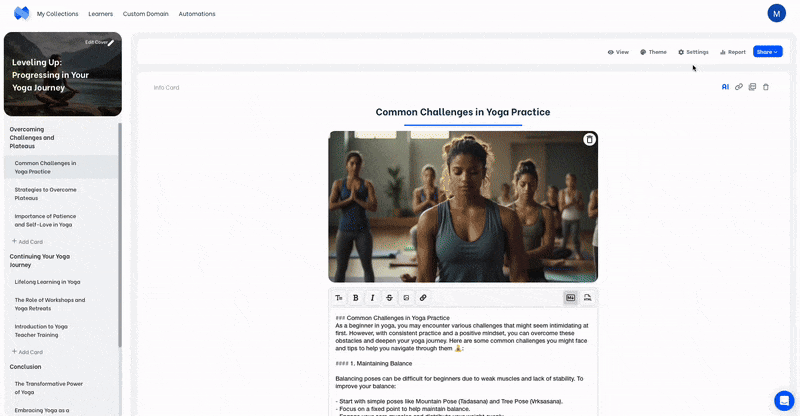Screen dimensions: 800x416
Task: Insert a hyperlink via the editor toolbar
Action: (x=423, y=298)
